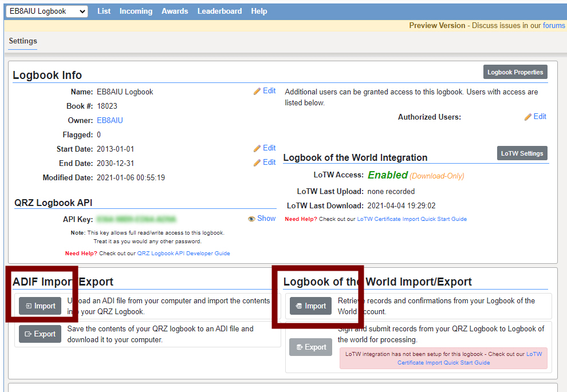Select the Settings tab
The image size is (567, 392).
[23, 41]
